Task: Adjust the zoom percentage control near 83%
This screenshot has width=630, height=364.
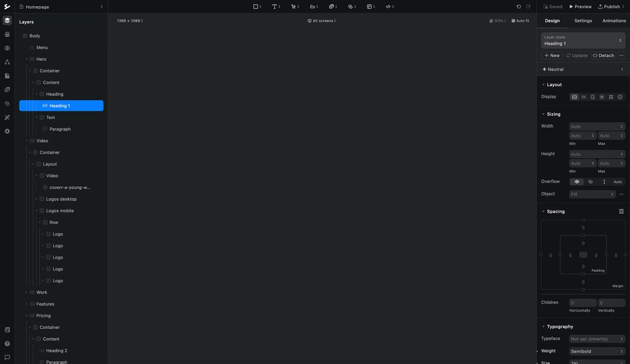Action: coord(499,20)
